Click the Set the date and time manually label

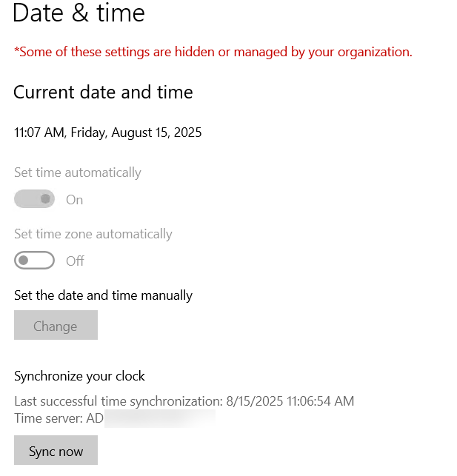(103, 295)
